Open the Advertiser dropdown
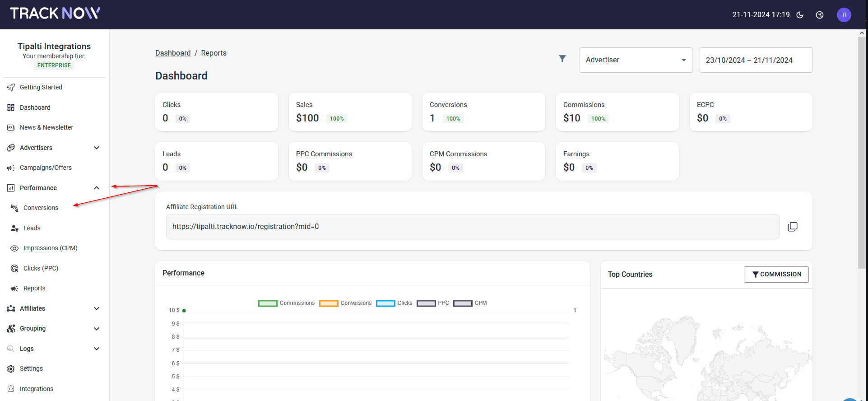 click(636, 60)
